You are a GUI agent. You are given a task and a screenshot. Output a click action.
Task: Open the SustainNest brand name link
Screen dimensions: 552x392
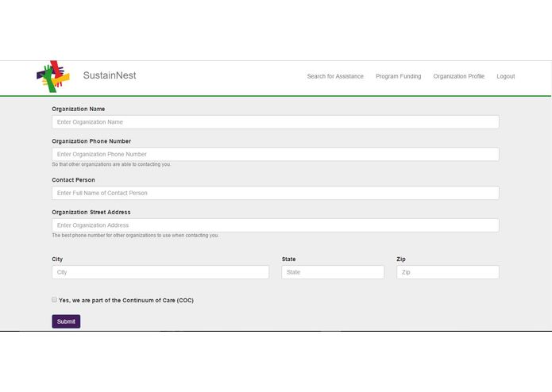[x=110, y=75]
